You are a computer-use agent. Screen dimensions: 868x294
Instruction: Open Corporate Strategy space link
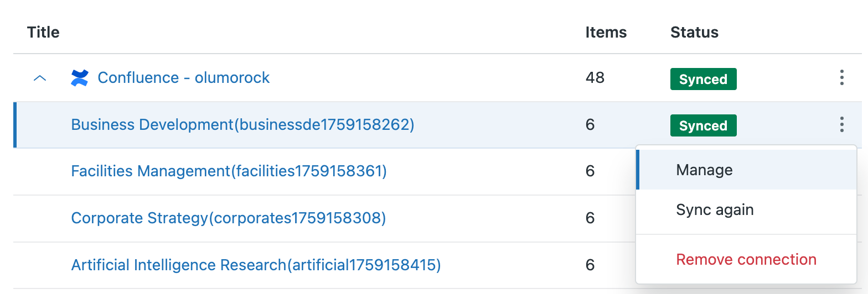228,218
